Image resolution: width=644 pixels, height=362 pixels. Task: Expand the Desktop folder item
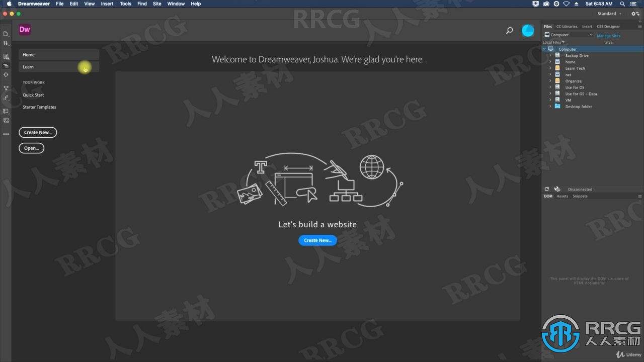[550, 106]
